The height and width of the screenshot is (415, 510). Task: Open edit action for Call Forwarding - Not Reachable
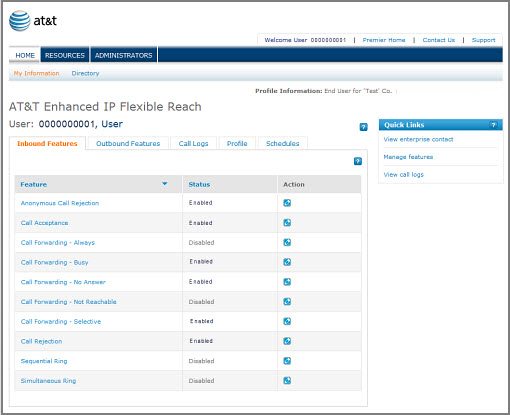tap(287, 302)
